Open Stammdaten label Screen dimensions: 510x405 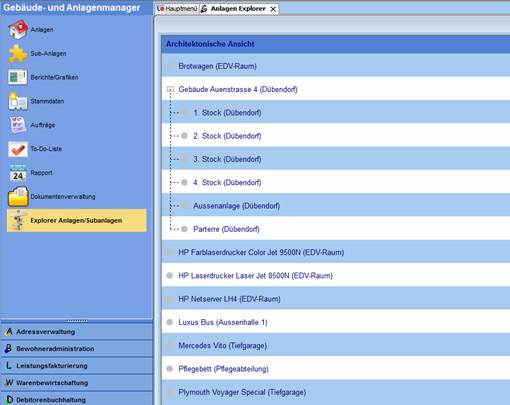47,101
